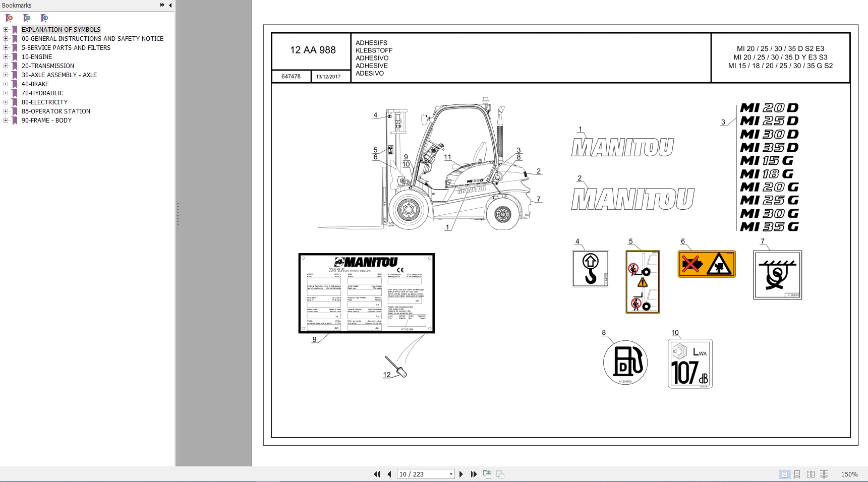Screen dimensions: 868x482
Task: Click the part number 647478
Action: pos(291,77)
